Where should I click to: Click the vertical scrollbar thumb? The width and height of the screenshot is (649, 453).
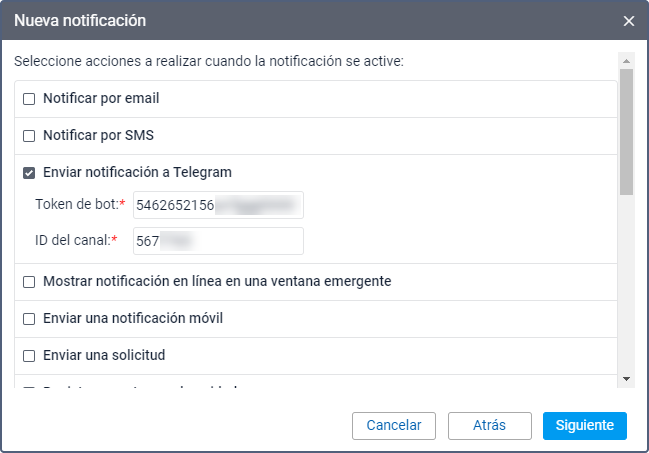[626, 130]
